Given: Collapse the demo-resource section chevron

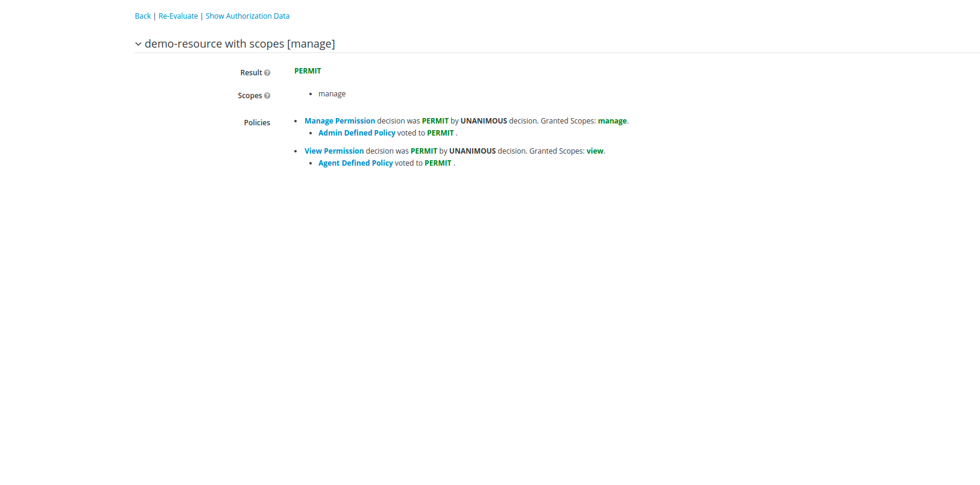Looking at the screenshot, I should coord(138,44).
